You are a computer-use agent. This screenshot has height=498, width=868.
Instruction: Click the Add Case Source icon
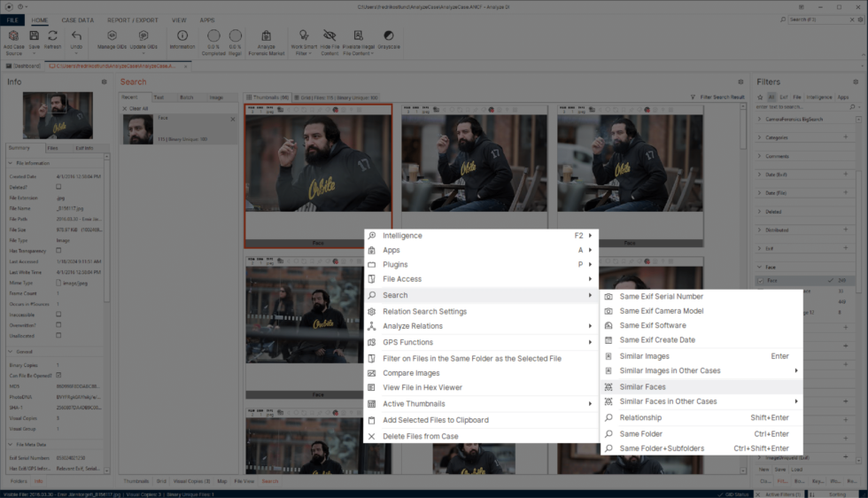point(14,36)
